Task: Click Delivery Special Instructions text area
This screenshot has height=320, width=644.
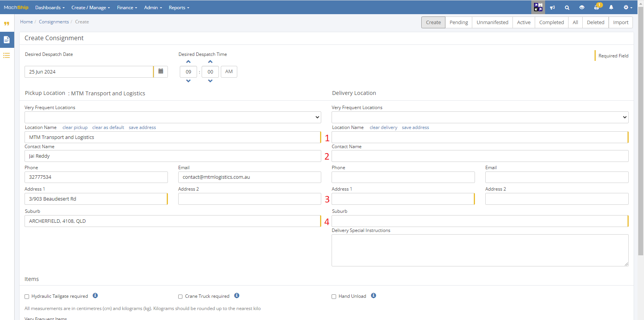Action: coord(480,250)
